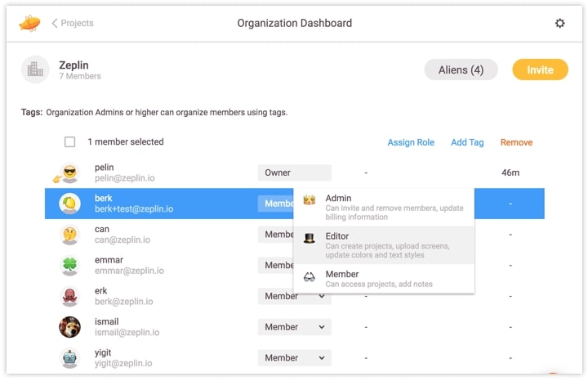The image size is (588, 381).
Task: Choose Editor role from the menu
Action: tap(384, 244)
